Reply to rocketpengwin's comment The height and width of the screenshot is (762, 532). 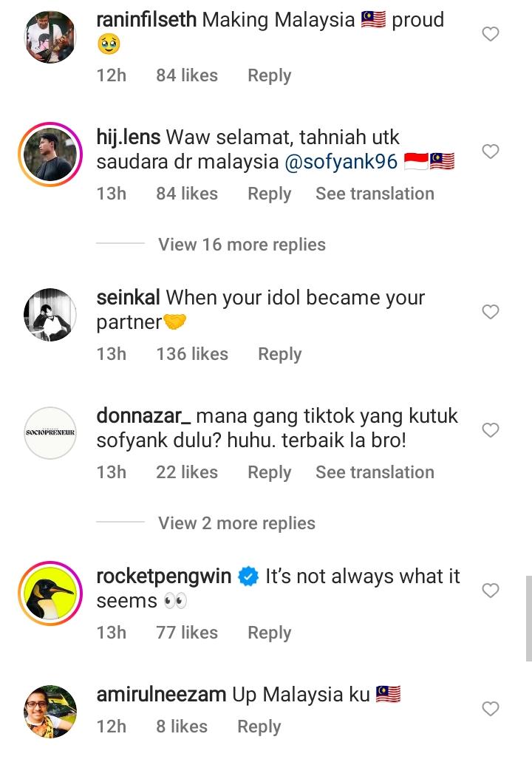click(x=269, y=633)
